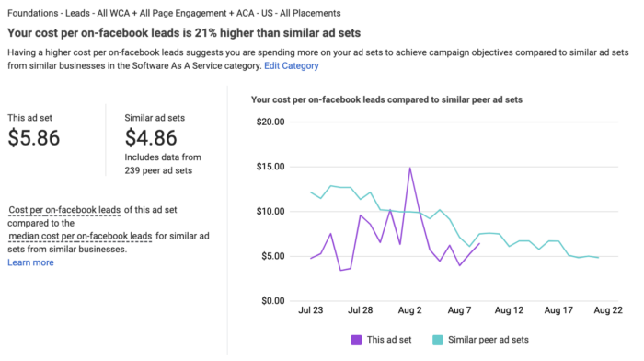Click the purple This ad set legend swatch

pyautogui.click(x=356, y=340)
